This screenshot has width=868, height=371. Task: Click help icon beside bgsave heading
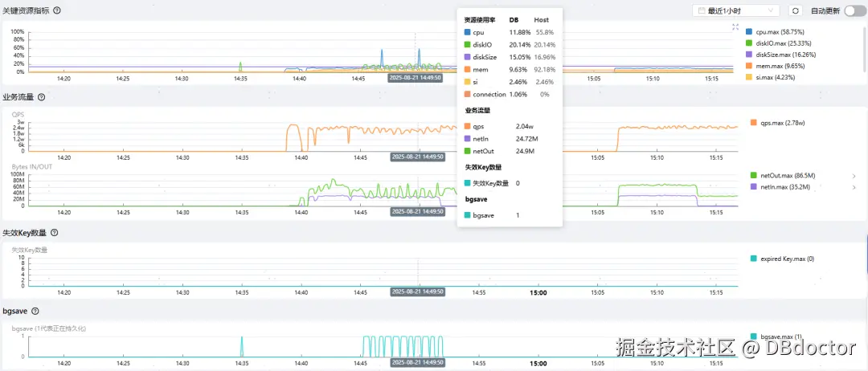click(x=35, y=312)
